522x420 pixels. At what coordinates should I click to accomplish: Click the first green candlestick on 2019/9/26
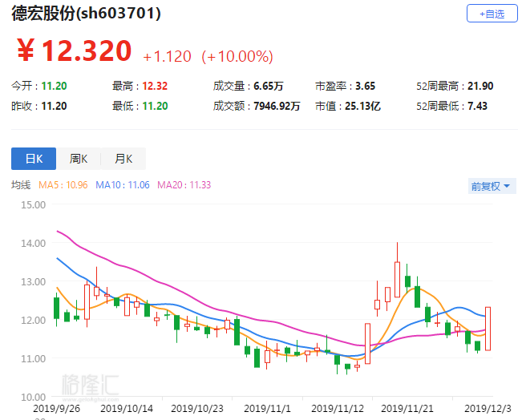tap(57, 308)
